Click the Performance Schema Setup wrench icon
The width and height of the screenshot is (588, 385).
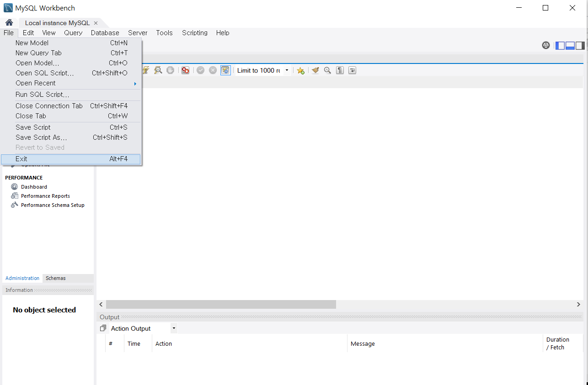pyautogui.click(x=15, y=205)
